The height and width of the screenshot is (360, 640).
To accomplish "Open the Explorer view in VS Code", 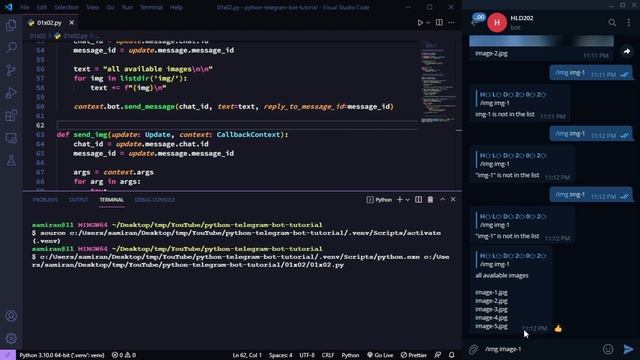I will pyautogui.click(x=11, y=25).
